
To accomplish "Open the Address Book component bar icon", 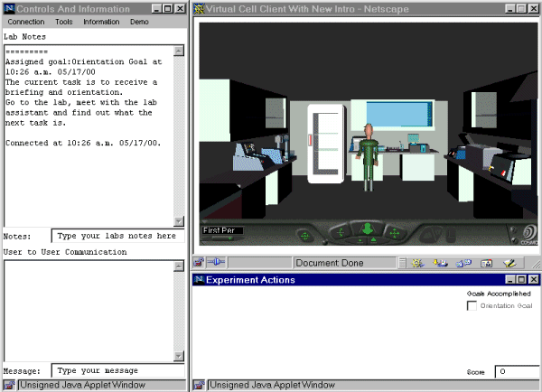I will pos(486,263).
